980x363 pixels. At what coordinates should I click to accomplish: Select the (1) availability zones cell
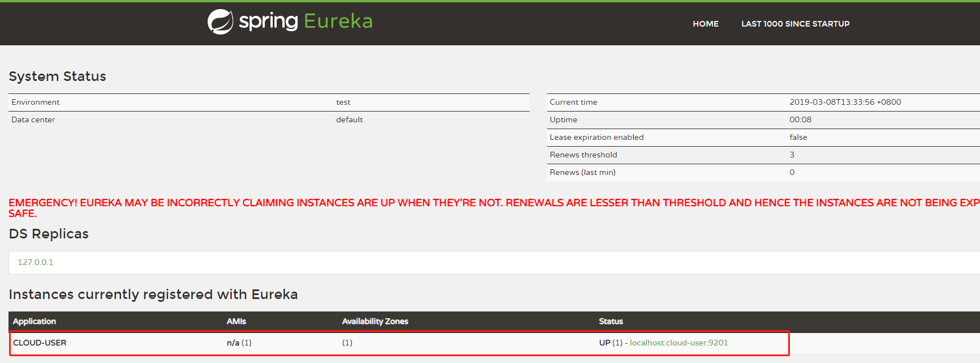347,343
